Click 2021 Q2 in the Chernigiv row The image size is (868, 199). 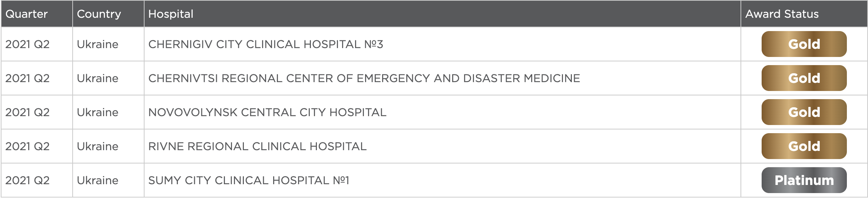pyautogui.click(x=27, y=44)
